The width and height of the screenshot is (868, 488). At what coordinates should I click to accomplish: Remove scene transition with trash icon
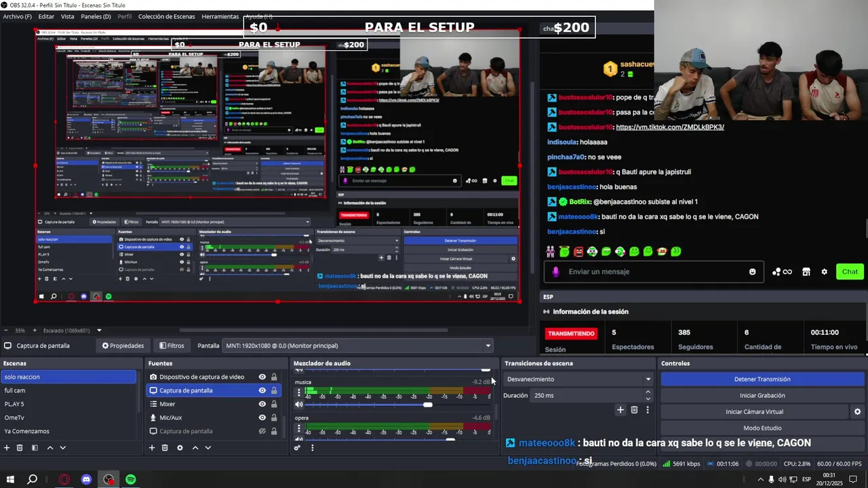coord(634,409)
